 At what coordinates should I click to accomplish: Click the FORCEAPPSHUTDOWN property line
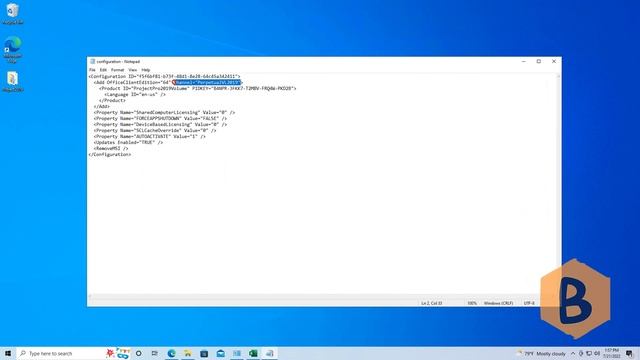click(x=160, y=119)
